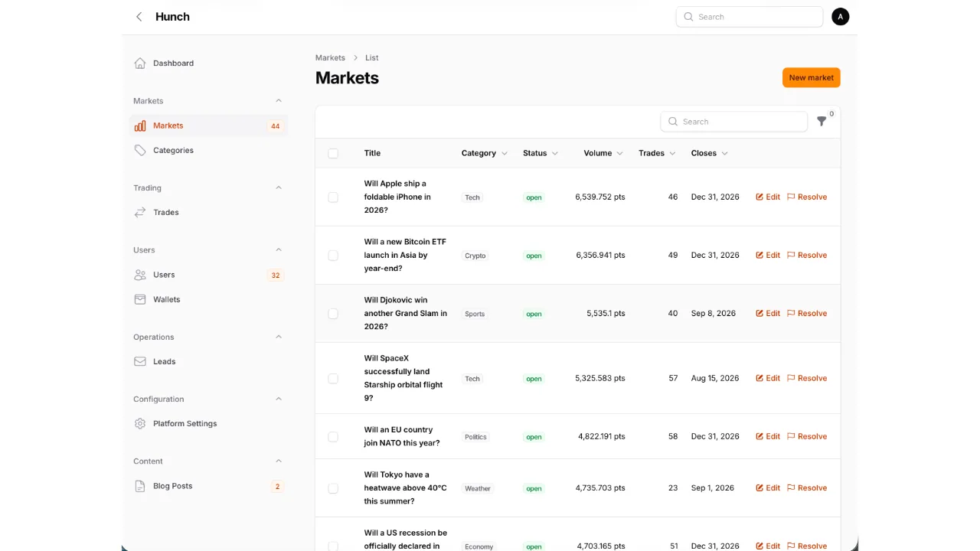Check the EU country NATO row checkbox
Viewport: 980px width, 551px height.
pos(333,437)
